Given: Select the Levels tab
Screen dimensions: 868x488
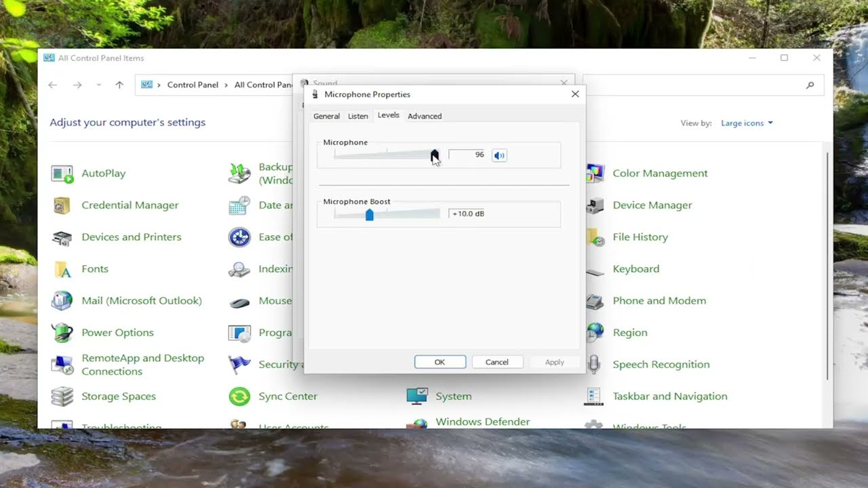Looking at the screenshot, I should (x=389, y=115).
